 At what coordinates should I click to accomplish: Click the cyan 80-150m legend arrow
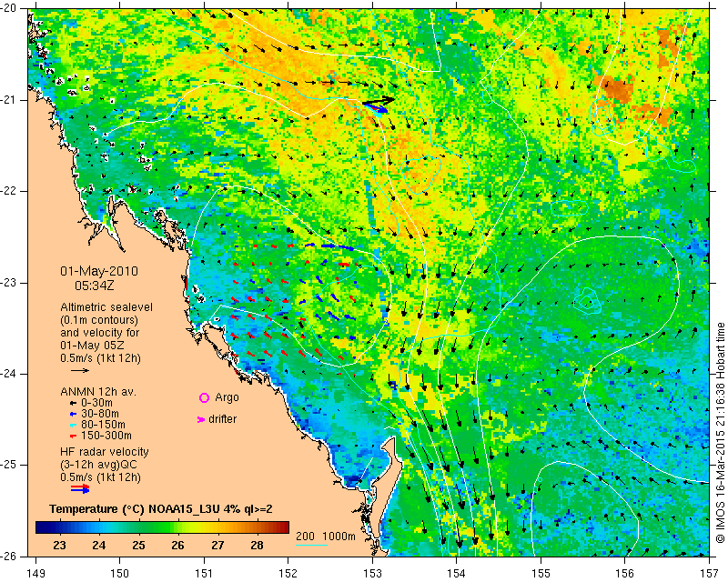[73, 425]
